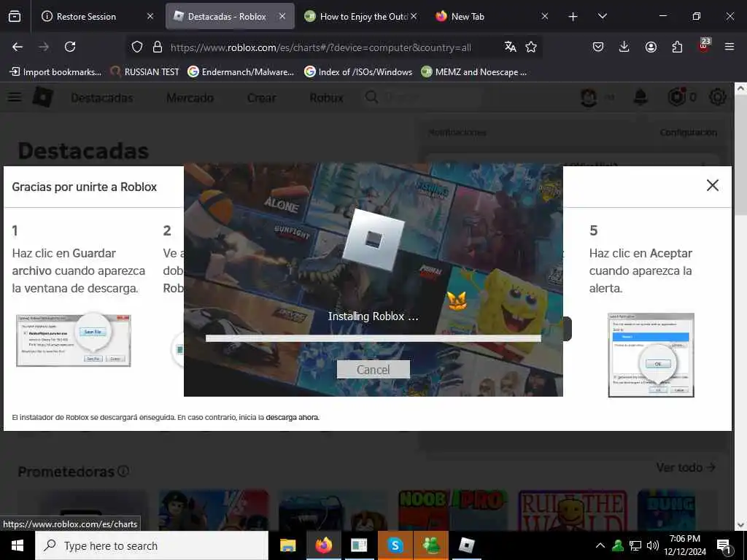
Task: Open the Roblox hamburger sidebar menu
Action: 15,97
